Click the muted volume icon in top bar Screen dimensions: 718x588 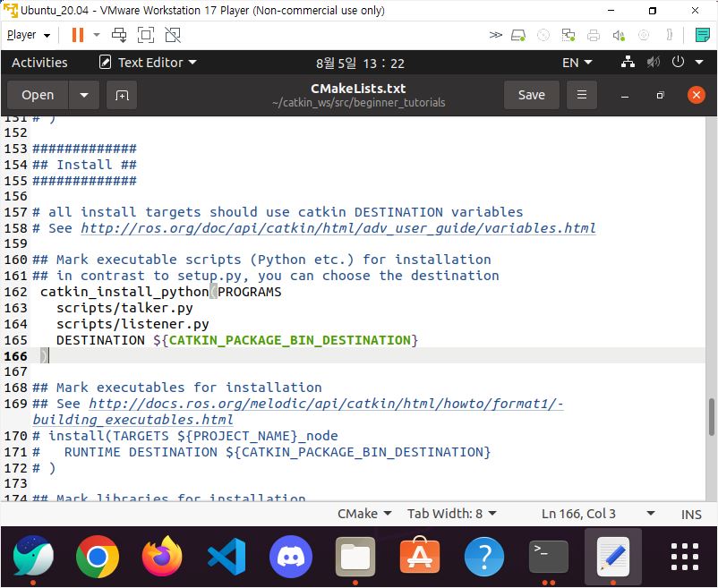(x=653, y=62)
